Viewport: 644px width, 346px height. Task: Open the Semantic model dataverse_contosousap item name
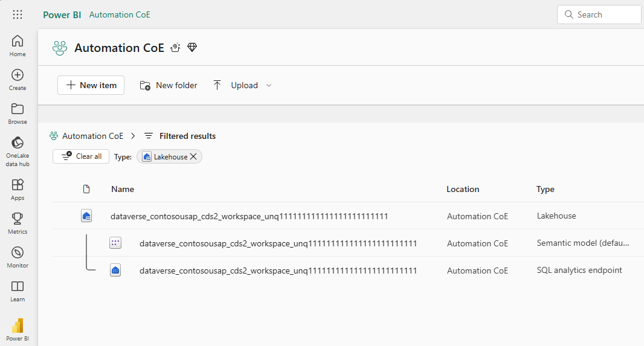tap(278, 243)
